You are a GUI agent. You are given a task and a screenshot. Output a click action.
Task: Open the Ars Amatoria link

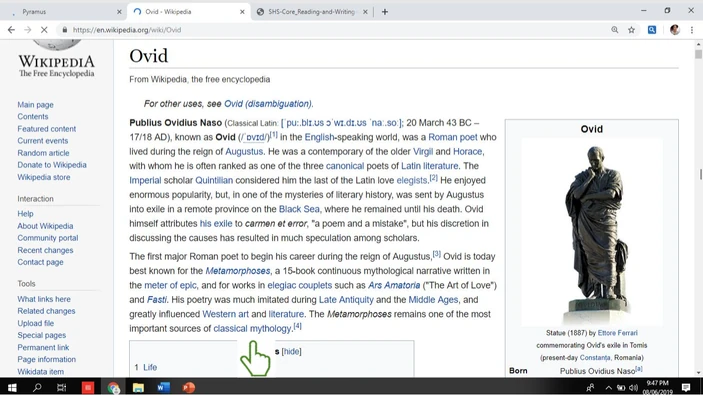click(394, 285)
